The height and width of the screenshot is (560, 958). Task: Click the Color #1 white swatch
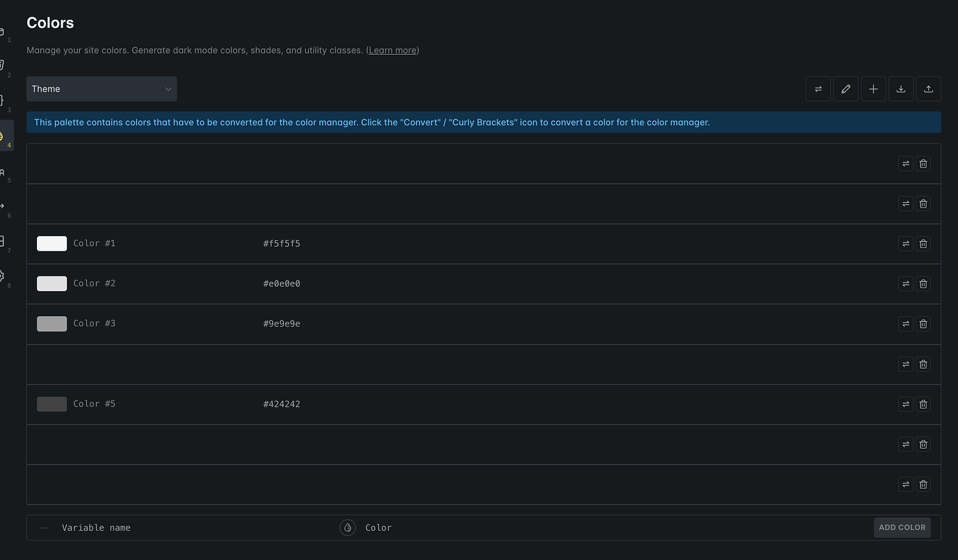click(52, 243)
